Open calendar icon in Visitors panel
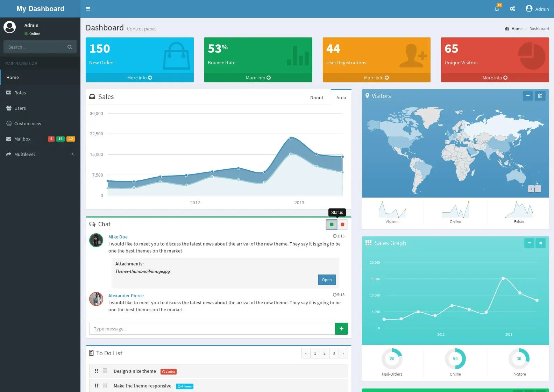The width and height of the screenshot is (554, 392). 540,95
